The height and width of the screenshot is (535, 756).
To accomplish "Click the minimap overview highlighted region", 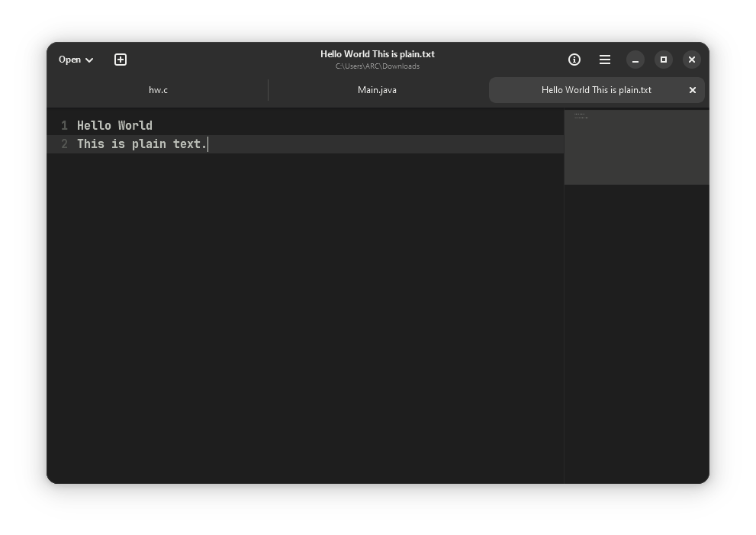I will 636,147.
